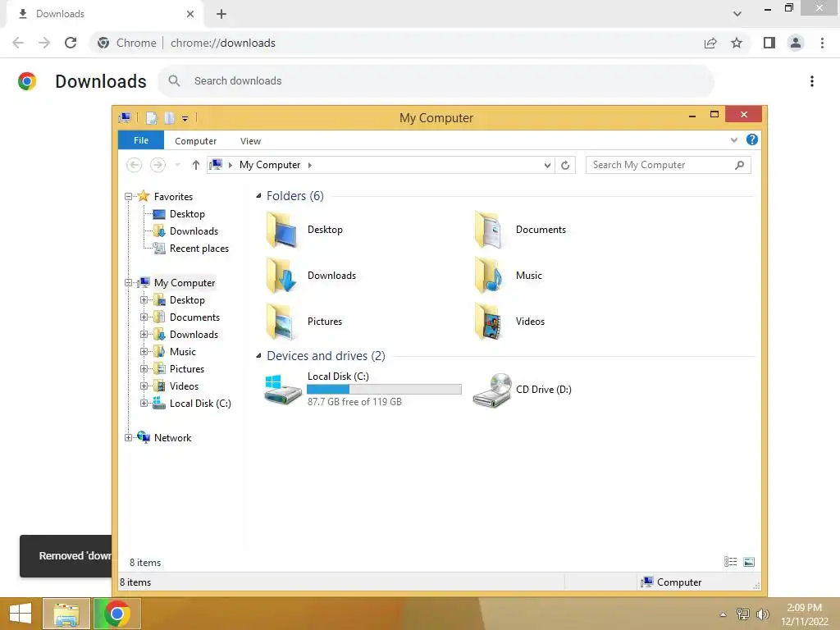Click the Explorer back navigation arrow
The width and height of the screenshot is (840, 630).
tap(134, 165)
